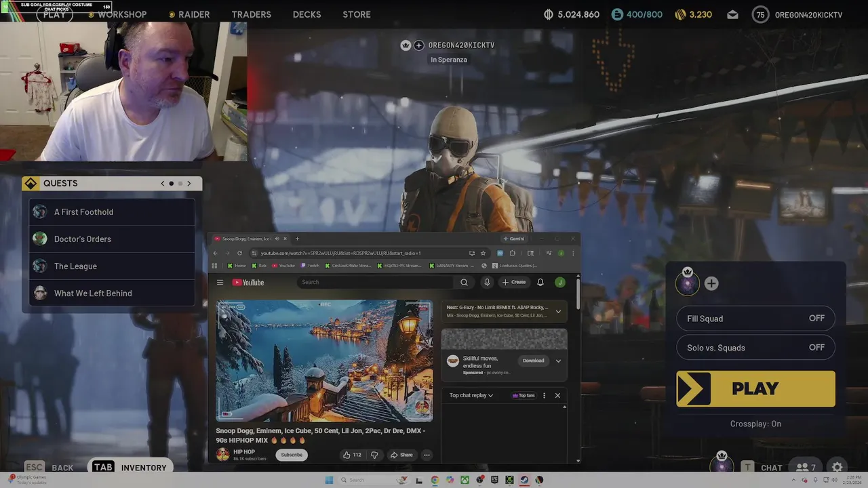Go to next quest page arrow
This screenshot has width=868, height=488.
[x=189, y=183]
